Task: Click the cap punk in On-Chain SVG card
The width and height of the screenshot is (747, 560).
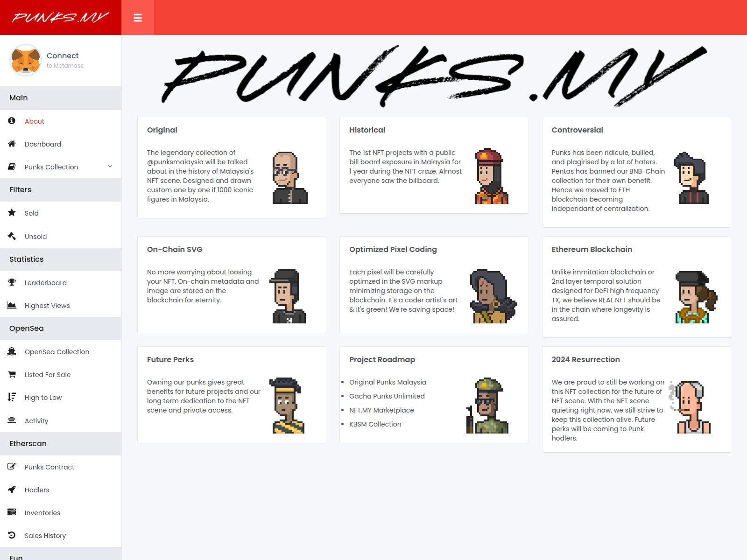Action: tap(288, 296)
